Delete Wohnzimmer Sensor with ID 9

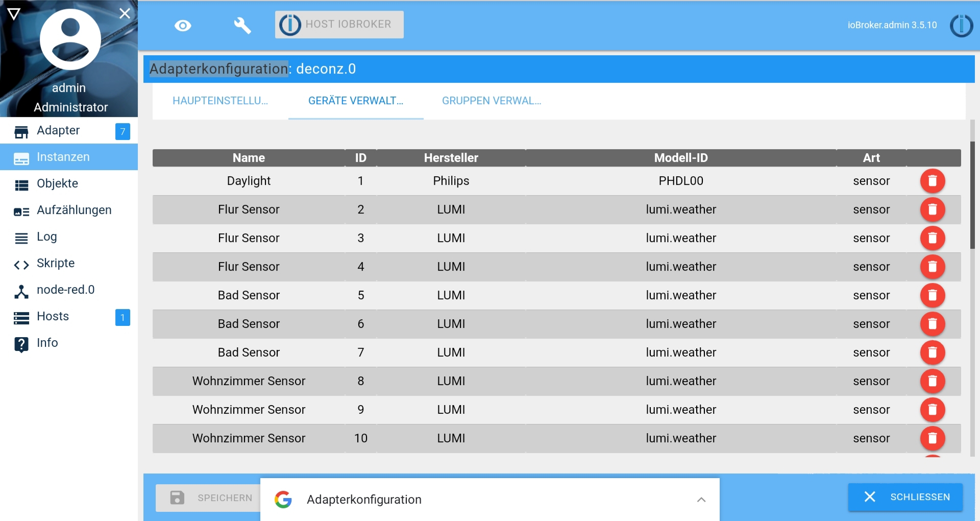(x=932, y=410)
